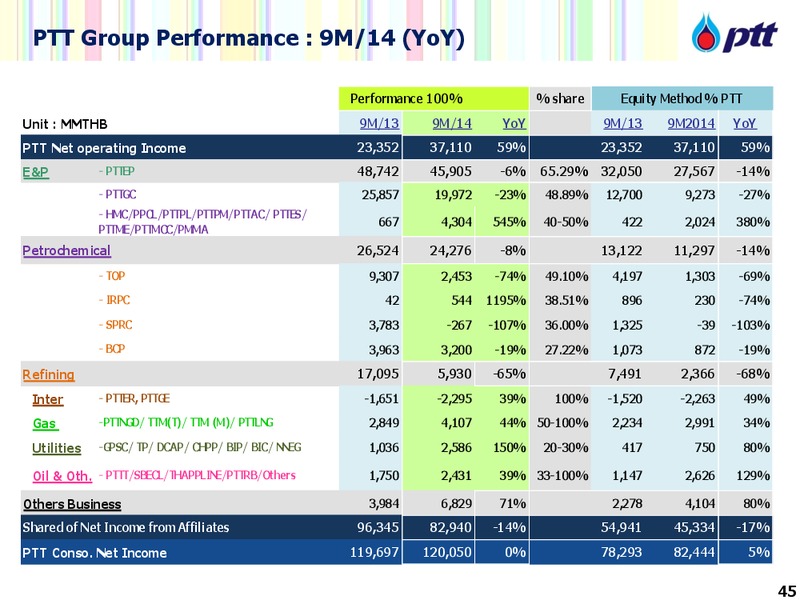Screen dimensions: 800x600
Task: Click the GPSC/ TP/ DCAP row label
Action: tap(199, 447)
